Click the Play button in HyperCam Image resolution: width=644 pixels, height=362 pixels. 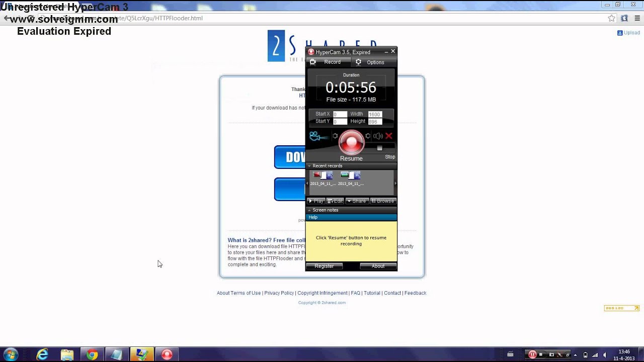pyautogui.click(x=316, y=201)
